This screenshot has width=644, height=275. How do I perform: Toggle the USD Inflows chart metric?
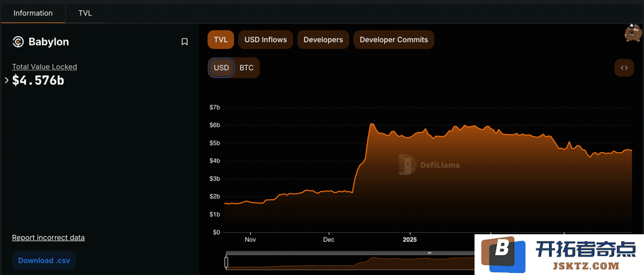(265, 39)
